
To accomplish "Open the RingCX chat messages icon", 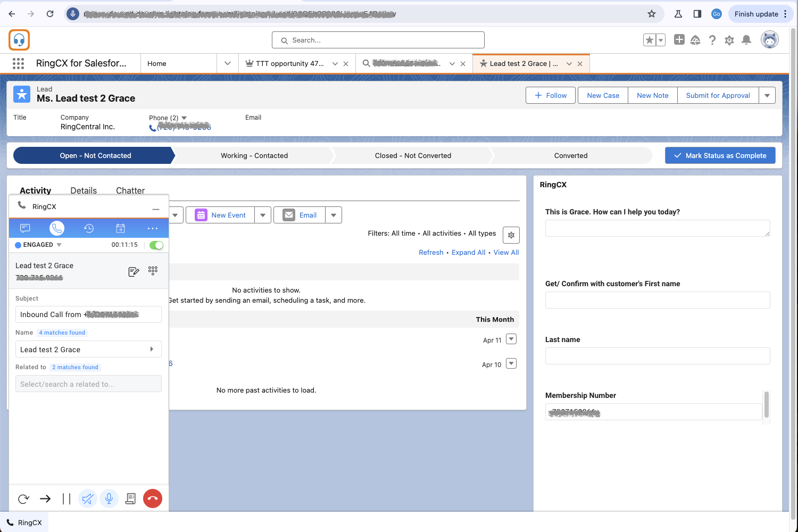I will pyautogui.click(x=25, y=228).
